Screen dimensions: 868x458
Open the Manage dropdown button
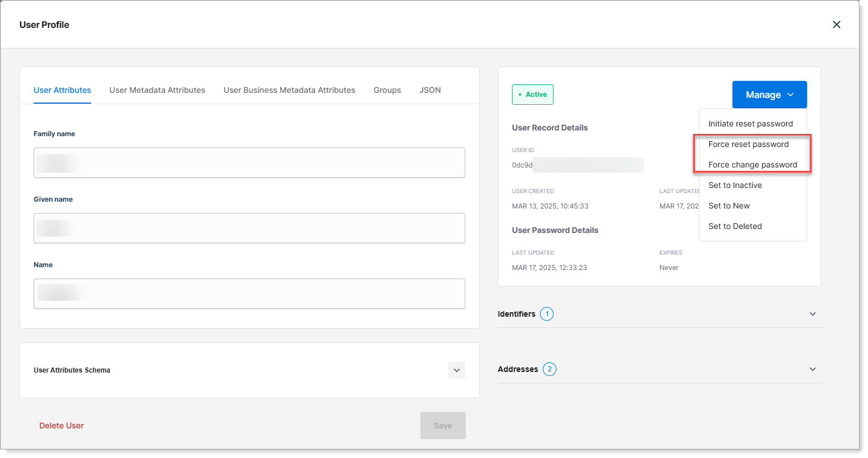tap(769, 95)
